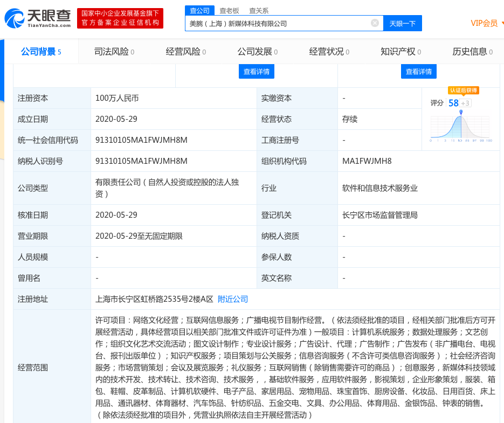
Task: Open the VIP会员 dropdown menu
Action: (486, 23)
